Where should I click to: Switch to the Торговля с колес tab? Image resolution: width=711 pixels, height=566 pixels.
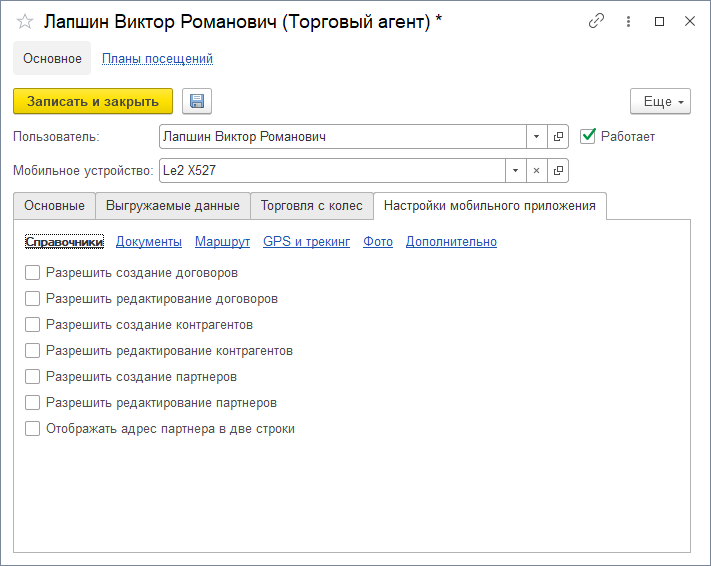click(x=311, y=206)
